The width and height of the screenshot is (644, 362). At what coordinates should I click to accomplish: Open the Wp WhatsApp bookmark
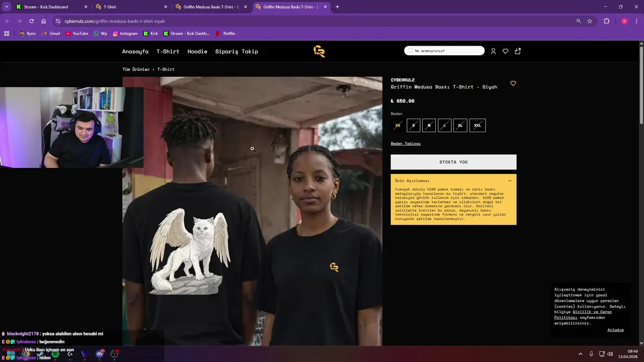pos(100,34)
